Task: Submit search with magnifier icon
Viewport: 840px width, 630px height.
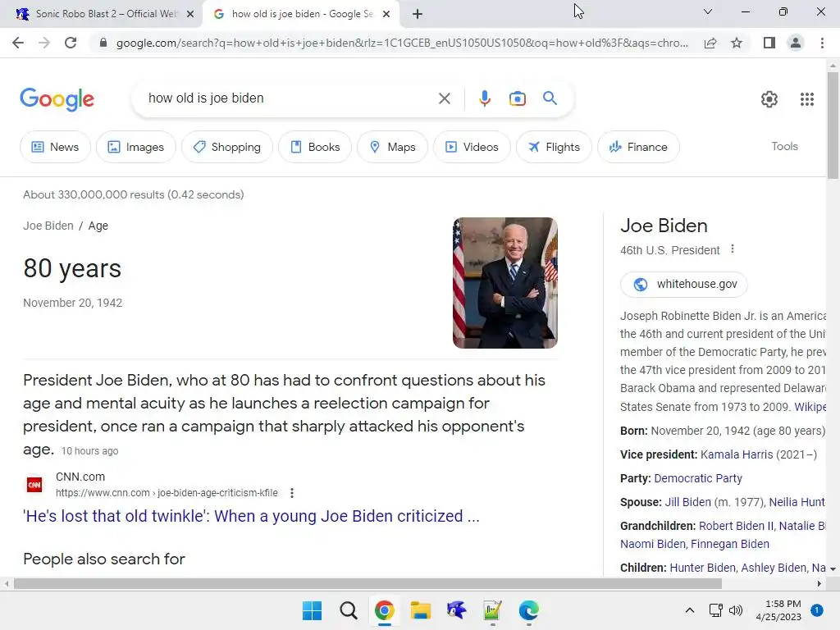Action: point(550,98)
